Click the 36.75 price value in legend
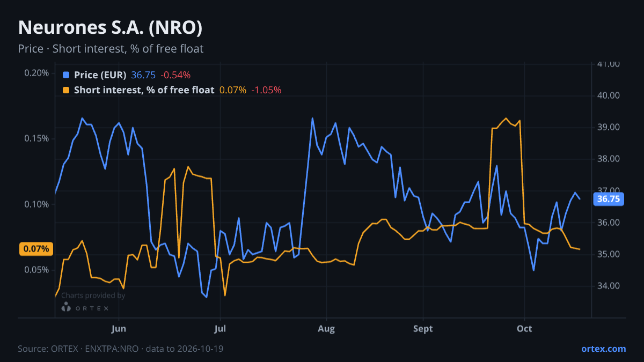644x362 pixels. pyautogui.click(x=143, y=75)
